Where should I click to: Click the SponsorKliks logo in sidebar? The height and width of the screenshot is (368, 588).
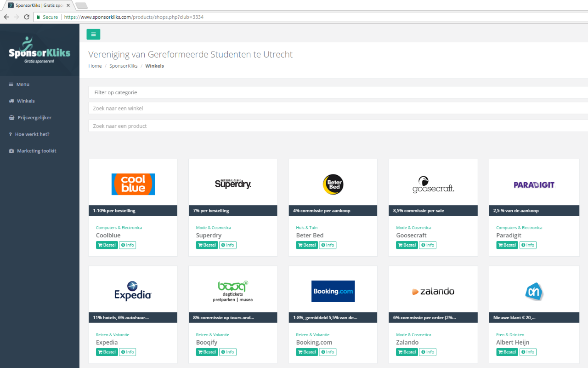[40, 50]
